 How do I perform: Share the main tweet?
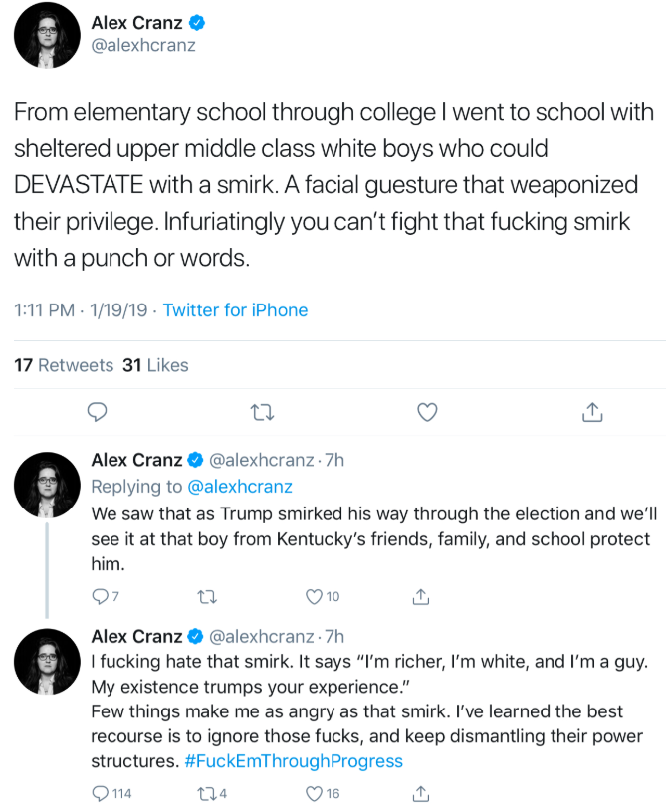591,412
